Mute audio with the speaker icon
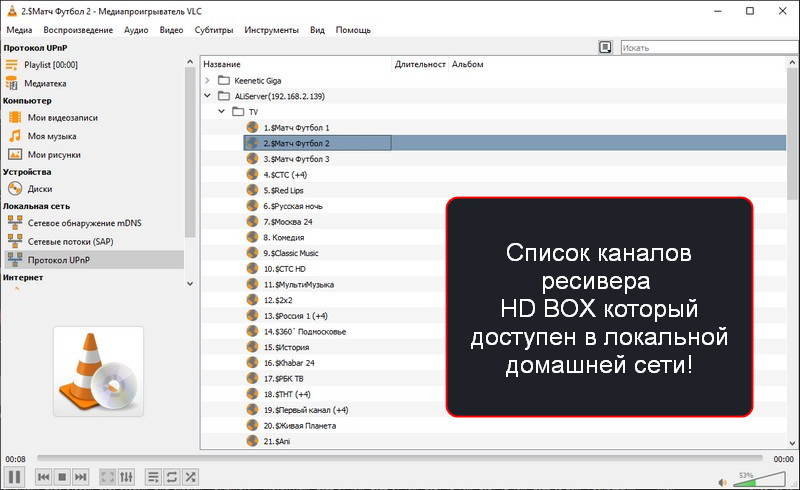This screenshot has height=490, width=800. pyautogui.click(x=722, y=482)
